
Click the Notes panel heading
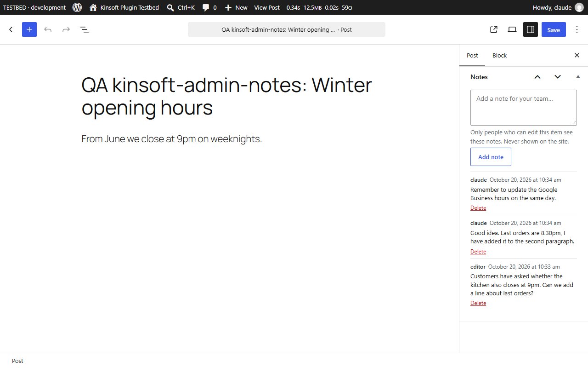(x=479, y=77)
